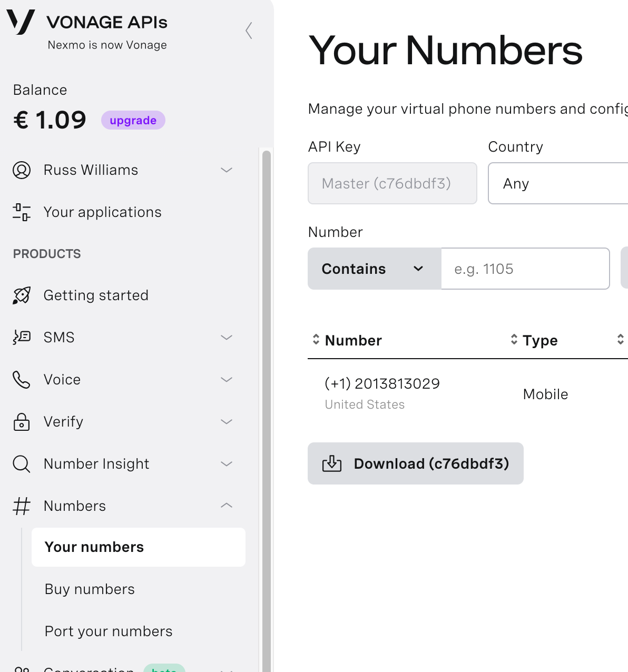Viewport: 628px width, 672px height.
Task: Click the Voice phone icon
Action: click(x=22, y=380)
